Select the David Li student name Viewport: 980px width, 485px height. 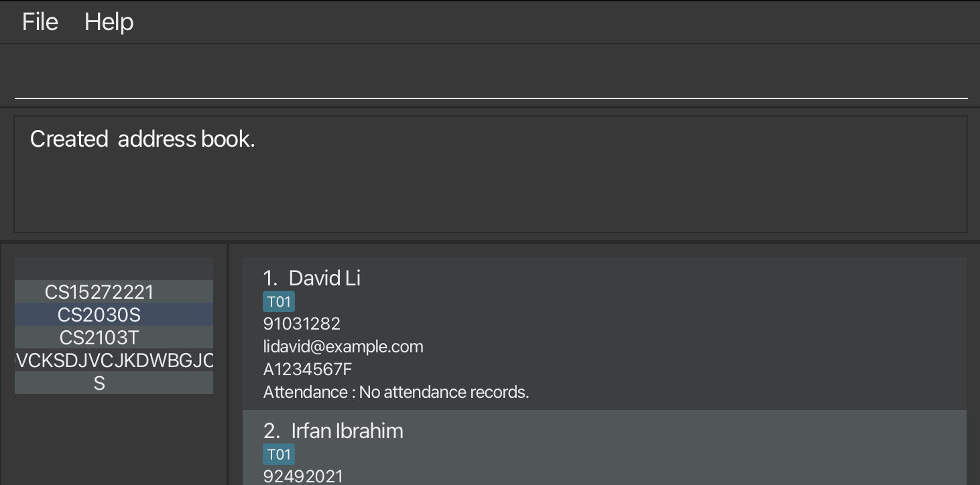(x=324, y=278)
